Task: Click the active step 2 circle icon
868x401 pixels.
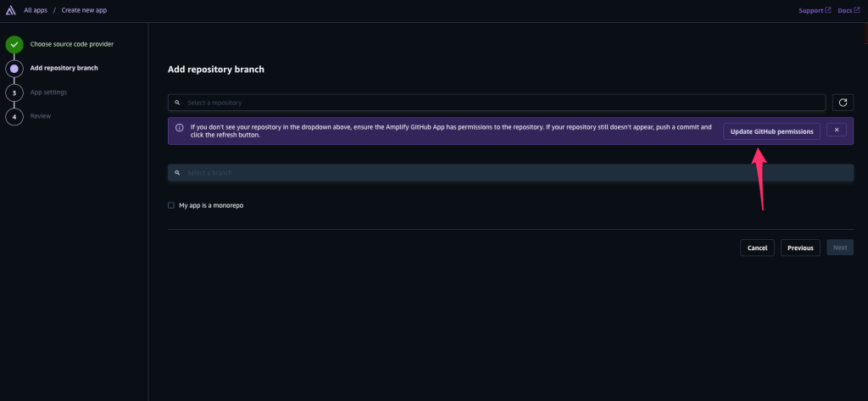Action: click(14, 69)
